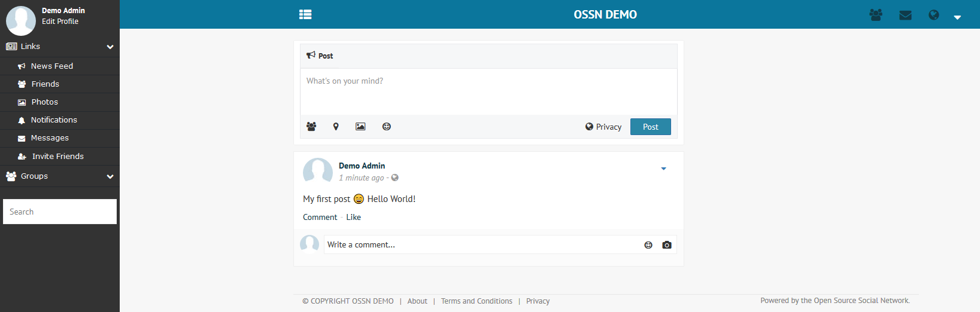
Task: Open Invite Friends from the sidebar
Action: click(57, 157)
